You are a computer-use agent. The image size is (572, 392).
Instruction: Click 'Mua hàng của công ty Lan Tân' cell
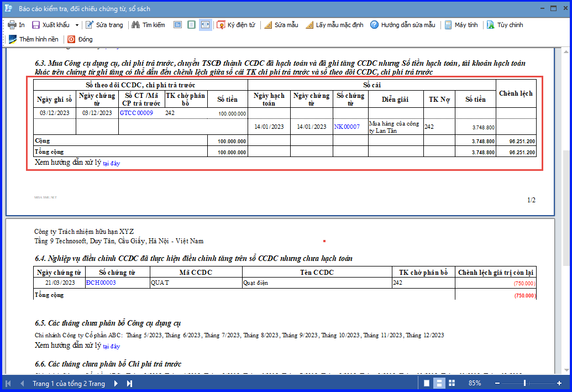(x=396, y=127)
